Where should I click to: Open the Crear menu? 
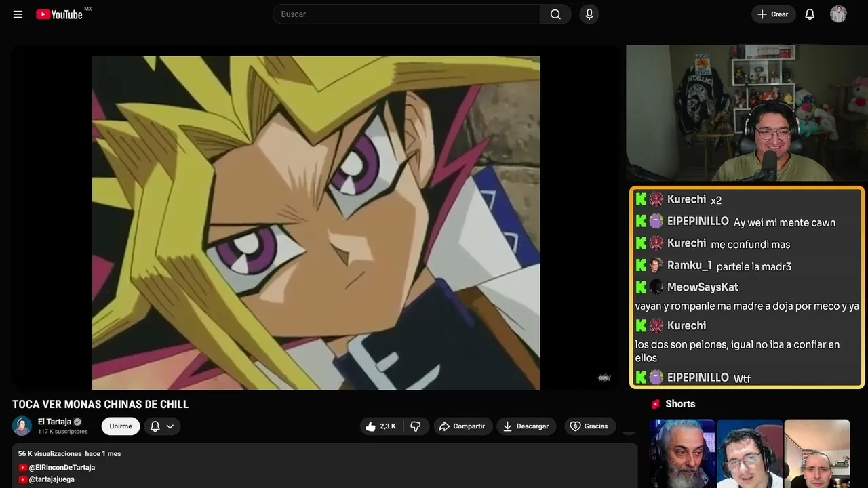tap(773, 14)
